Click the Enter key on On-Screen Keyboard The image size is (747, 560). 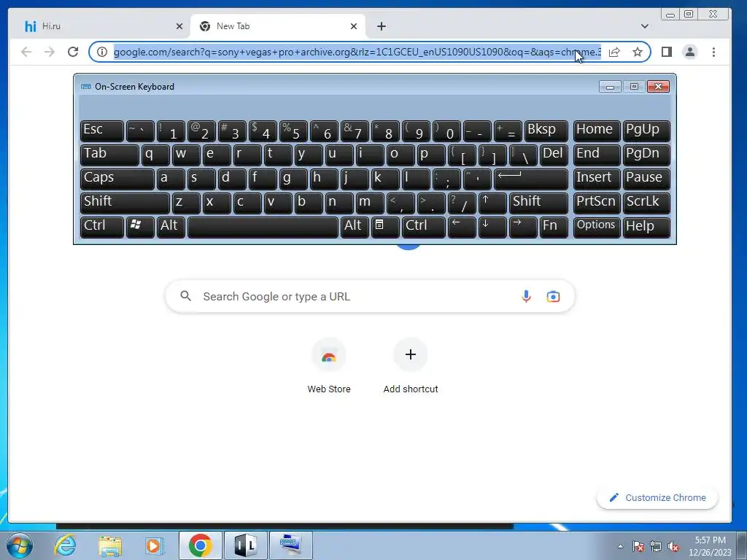pos(531,179)
